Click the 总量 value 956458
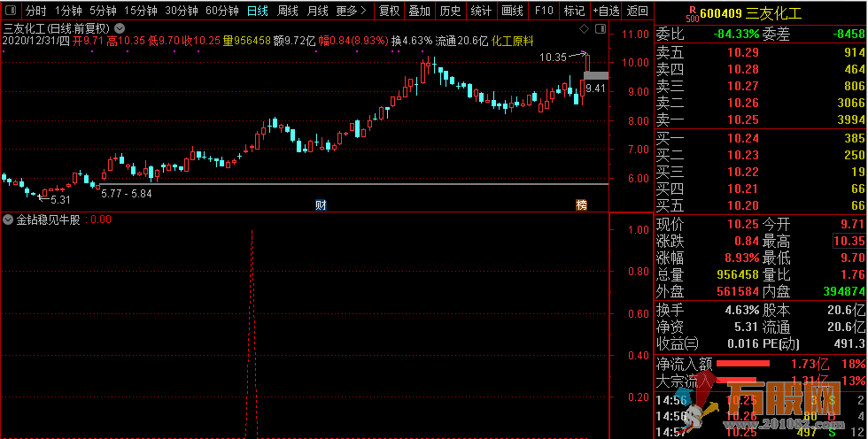868x439 pixels. click(737, 274)
